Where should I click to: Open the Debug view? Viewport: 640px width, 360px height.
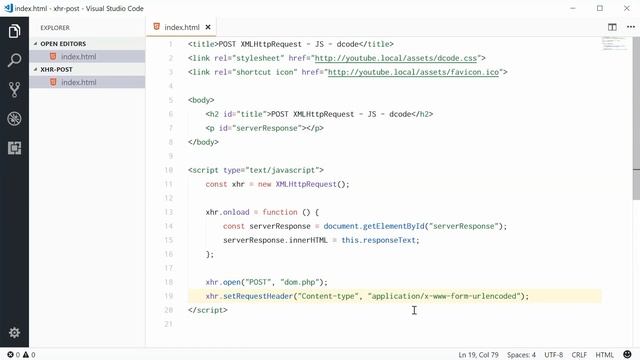(14, 119)
